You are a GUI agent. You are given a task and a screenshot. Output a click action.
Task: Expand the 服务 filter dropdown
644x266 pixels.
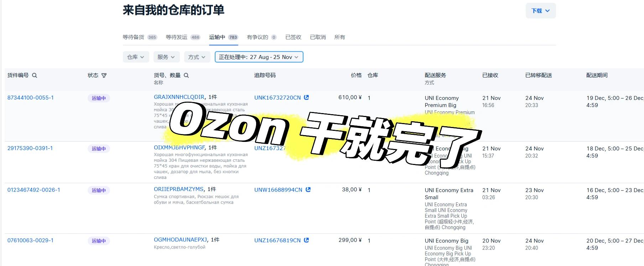[166, 57]
